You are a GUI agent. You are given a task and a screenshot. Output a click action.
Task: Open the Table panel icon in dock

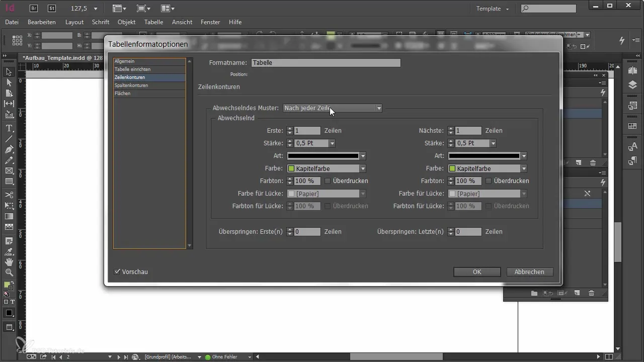632,125
